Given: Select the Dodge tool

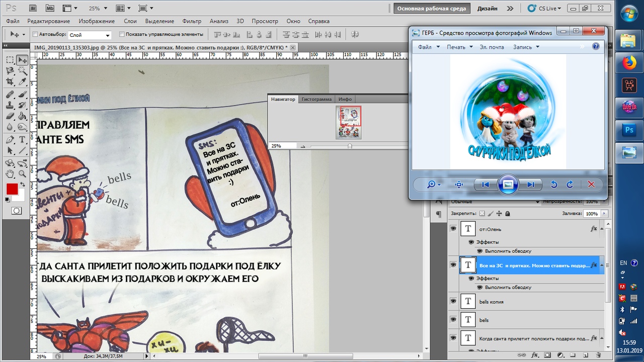Looking at the screenshot, I should pos(22,127).
